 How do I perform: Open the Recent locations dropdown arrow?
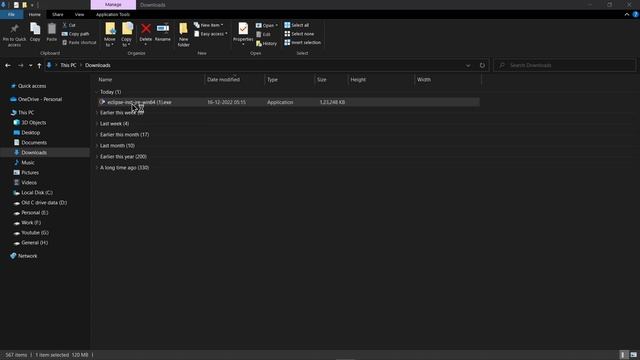[30, 65]
